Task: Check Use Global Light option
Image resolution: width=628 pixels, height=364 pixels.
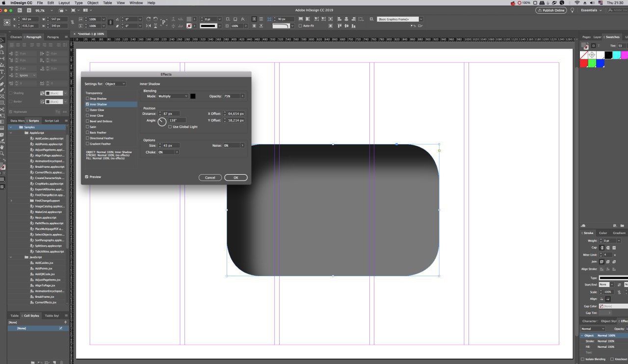Action: point(170,127)
